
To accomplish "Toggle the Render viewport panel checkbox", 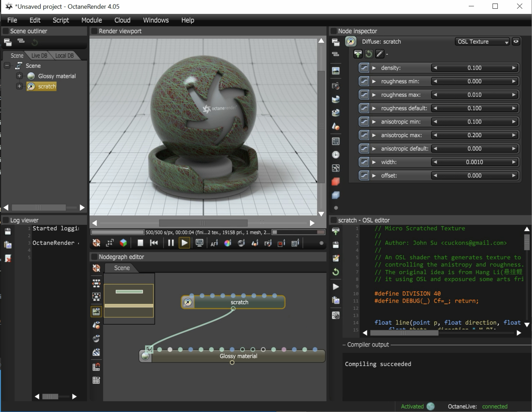I will pyautogui.click(x=94, y=31).
